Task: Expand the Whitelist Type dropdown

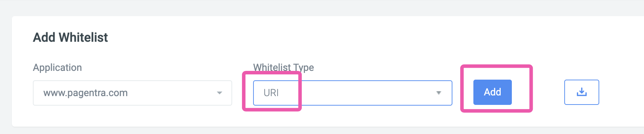Action: [x=352, y=93]
